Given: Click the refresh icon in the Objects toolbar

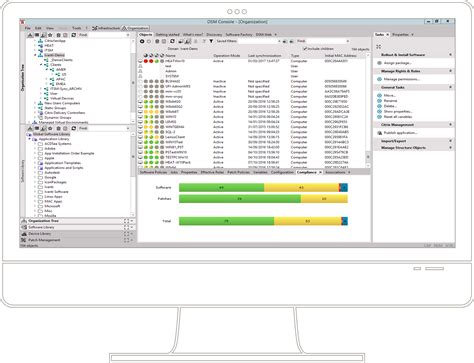Looking at the screenshot, I should [x=172, y=41].
